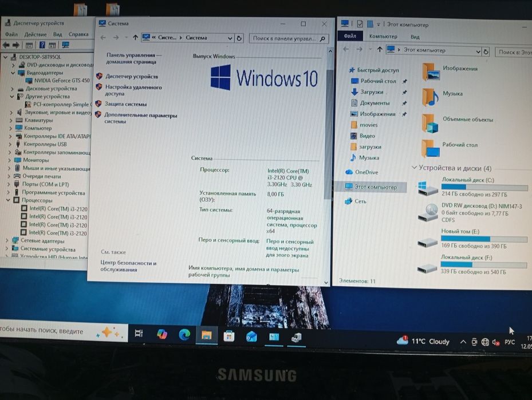The height and width of the screenshot is (400, 532).
Task: Open Действие menu in Device Manager
Action: [36, 34]
